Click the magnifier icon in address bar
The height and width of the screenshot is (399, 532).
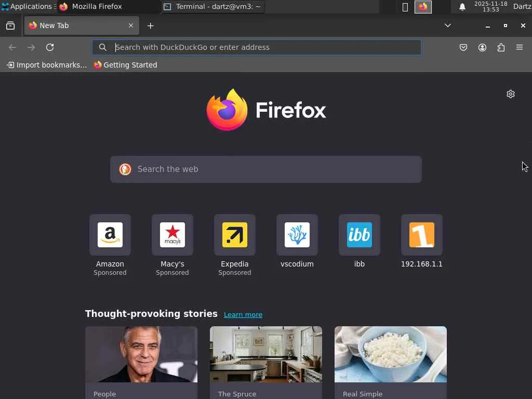point(102,47)
